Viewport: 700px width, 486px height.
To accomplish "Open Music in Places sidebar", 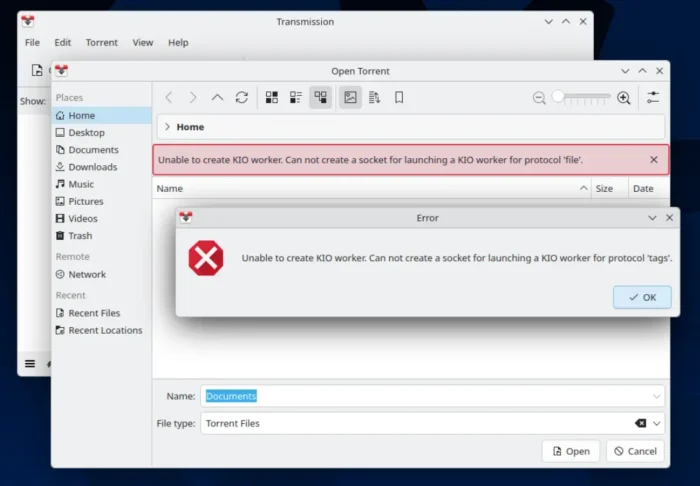I will (x=102, y=184).
